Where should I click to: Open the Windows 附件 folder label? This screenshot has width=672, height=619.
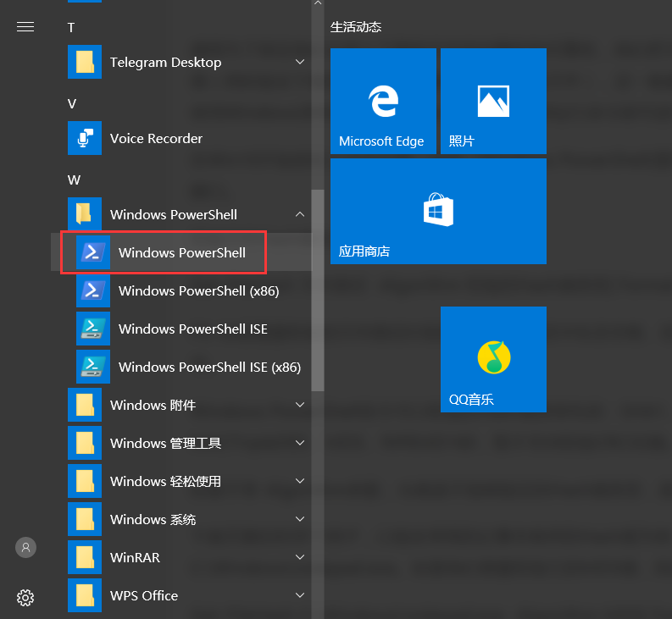tap(153, 406)
